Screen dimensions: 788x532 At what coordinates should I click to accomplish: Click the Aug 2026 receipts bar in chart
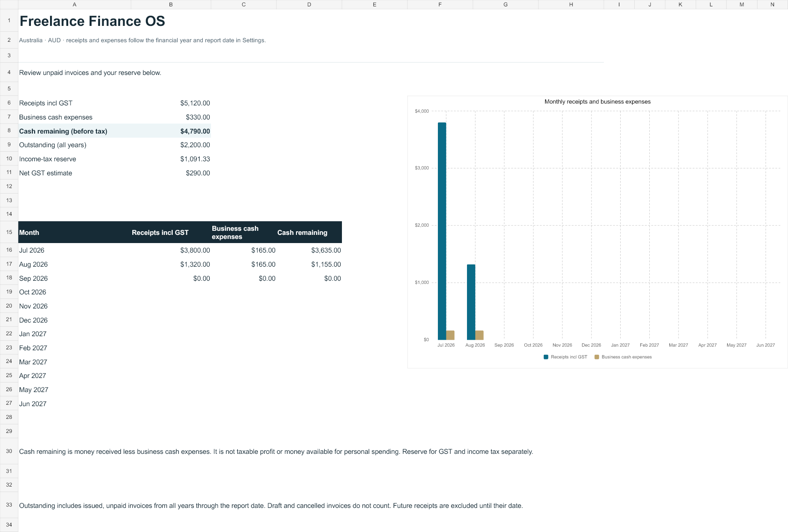click(x=471, y=302)
